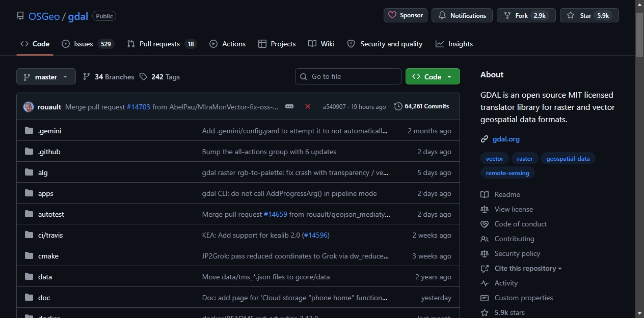Visit the gdal.org website link
The image size is (644, 318).
[x=506, y=139]
